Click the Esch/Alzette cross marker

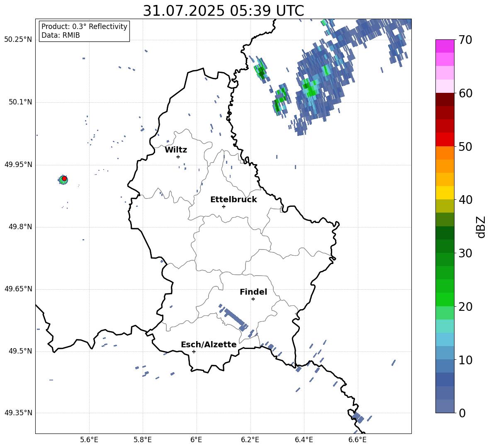click(194, 351)
